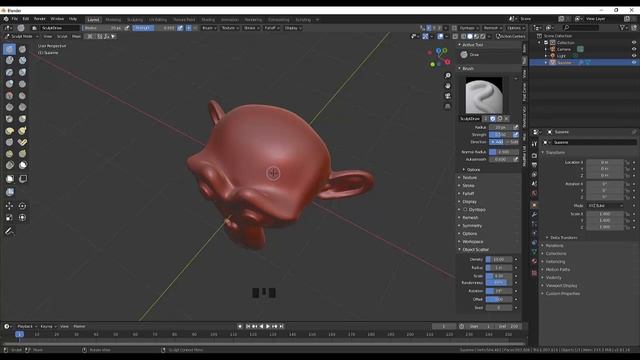Switch to the Layout workspace tab
640x360 pixels.
[93, 20]
